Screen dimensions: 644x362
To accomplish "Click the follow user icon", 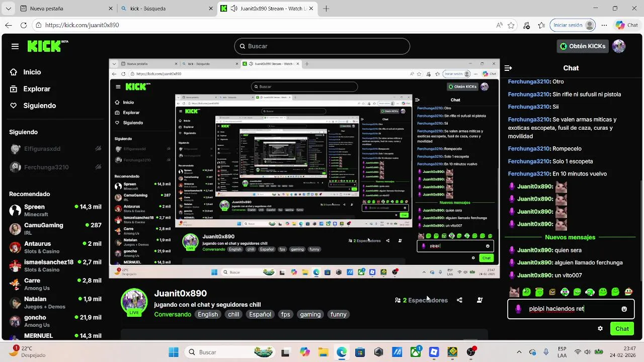I will (479, 300).
